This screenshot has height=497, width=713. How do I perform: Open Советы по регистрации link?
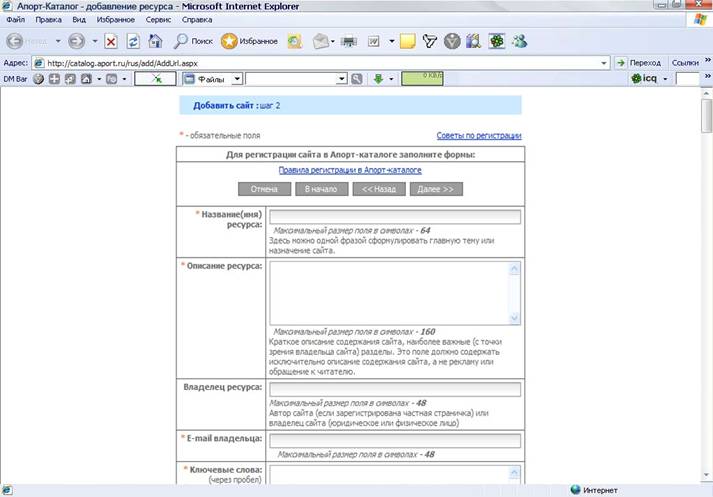point(479,136)
